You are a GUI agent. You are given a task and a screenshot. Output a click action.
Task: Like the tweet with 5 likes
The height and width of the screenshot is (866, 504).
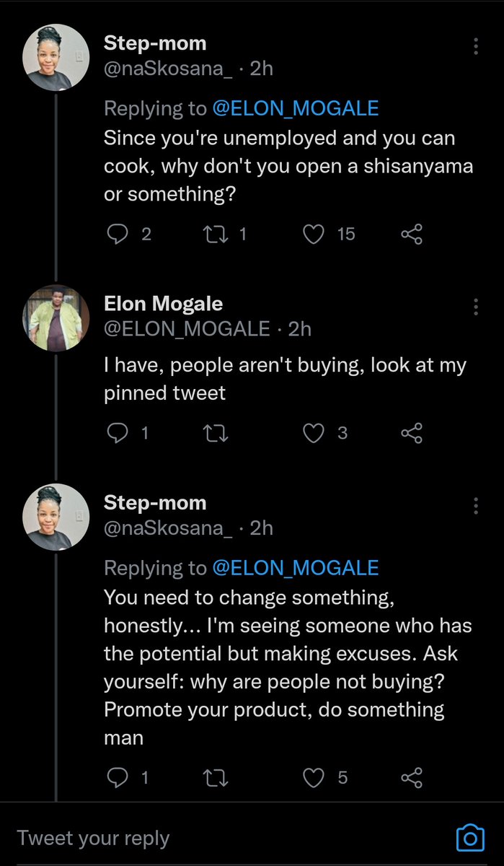314,777
